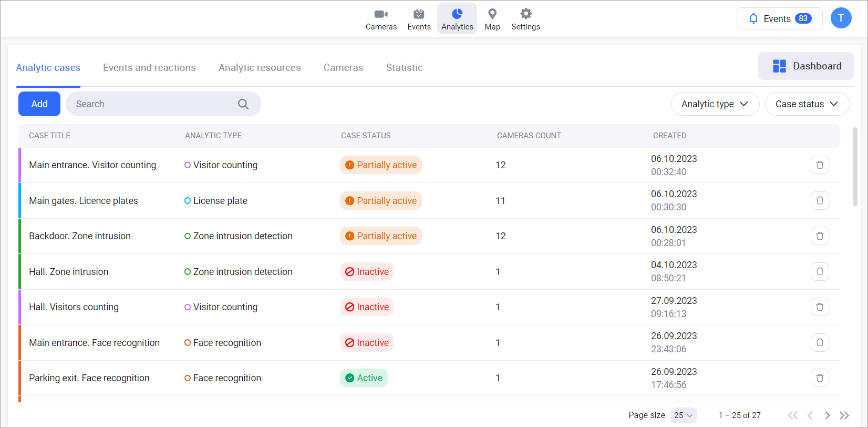This screenshot has width=868, height=428.
Task: Open the Page size 25 dropdown
Action: tap(683, 415)
